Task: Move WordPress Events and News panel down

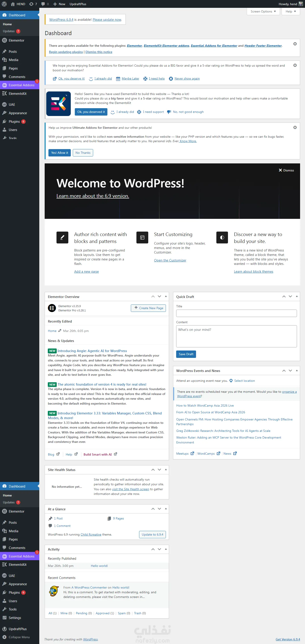Action: click(x=290, y=371)
